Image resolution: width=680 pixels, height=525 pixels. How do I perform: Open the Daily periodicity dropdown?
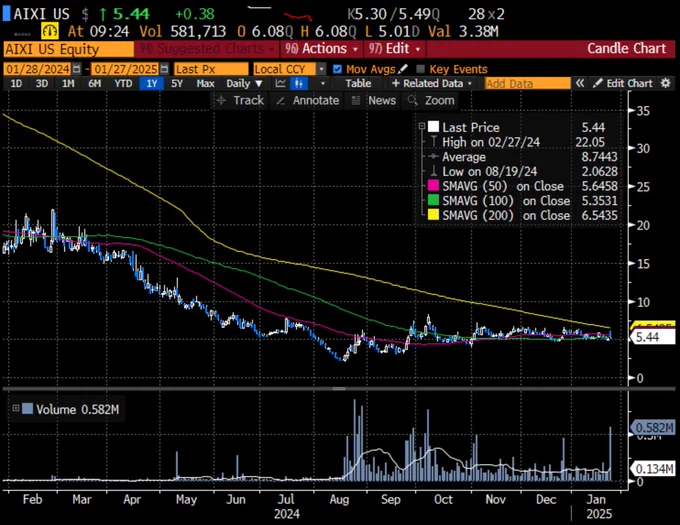(x=244, y=83)
